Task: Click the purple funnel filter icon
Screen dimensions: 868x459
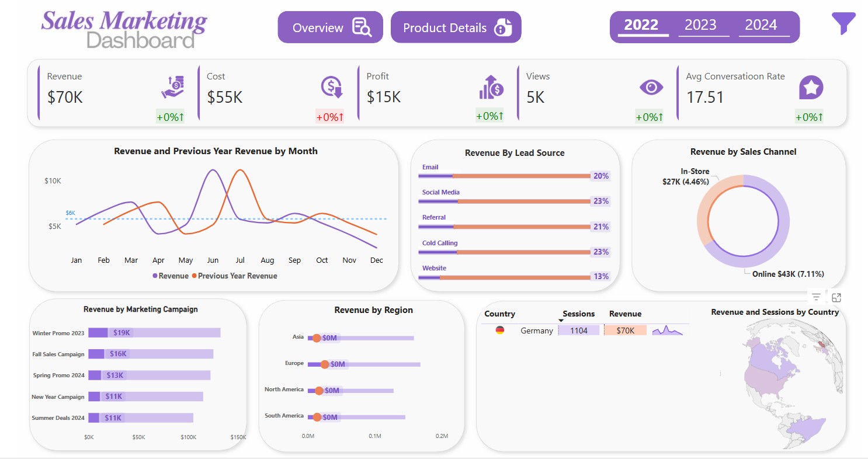Action: pyautogui.click(x=843, y=23)
